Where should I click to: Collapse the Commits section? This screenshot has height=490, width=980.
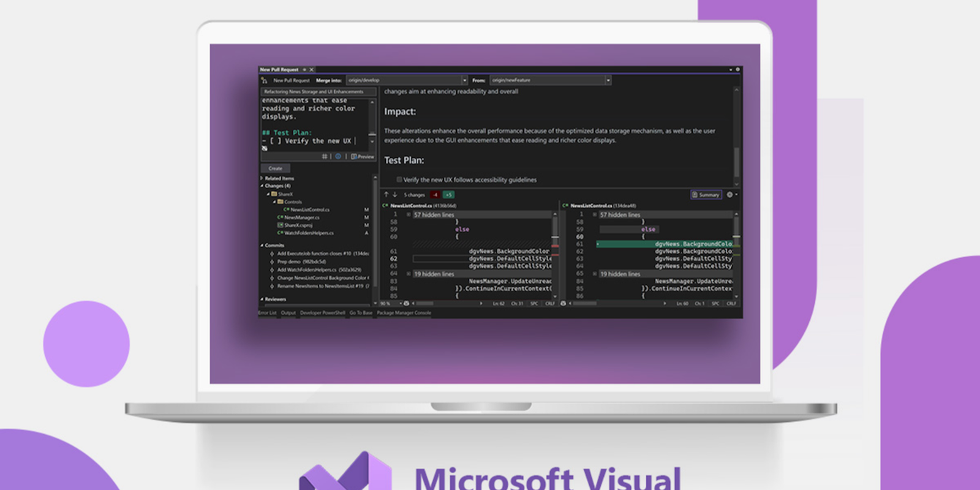(262, 245)
